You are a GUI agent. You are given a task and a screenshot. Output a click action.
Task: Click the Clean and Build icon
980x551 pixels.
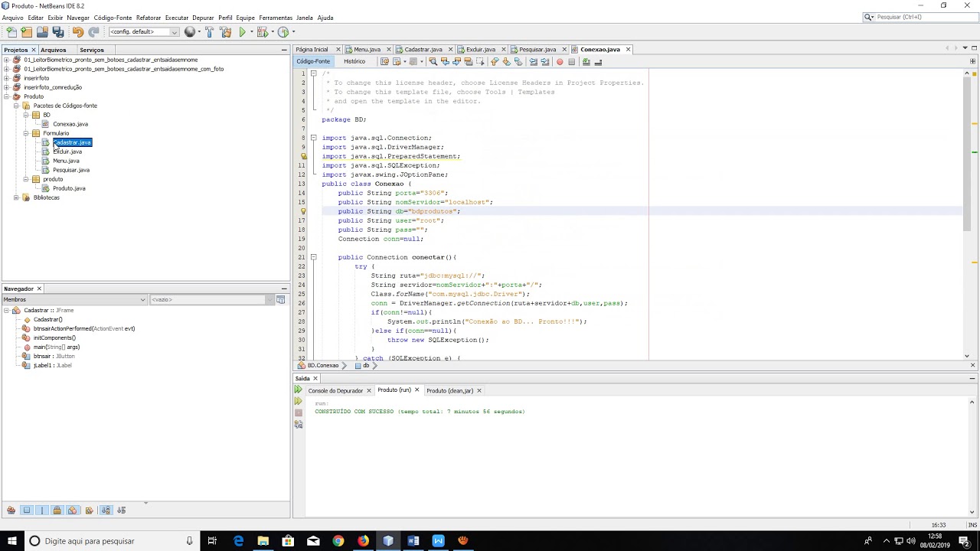tap(225, 32)
